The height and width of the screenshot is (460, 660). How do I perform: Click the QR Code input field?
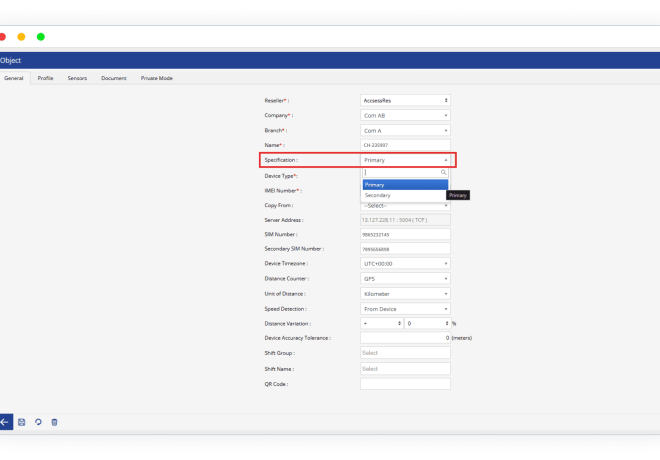[x=404, y=384]
